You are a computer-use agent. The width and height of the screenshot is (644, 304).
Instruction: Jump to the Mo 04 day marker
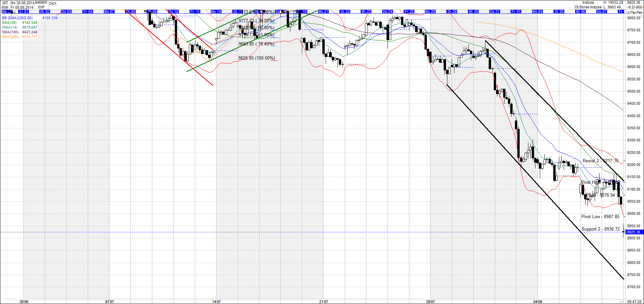537,11
